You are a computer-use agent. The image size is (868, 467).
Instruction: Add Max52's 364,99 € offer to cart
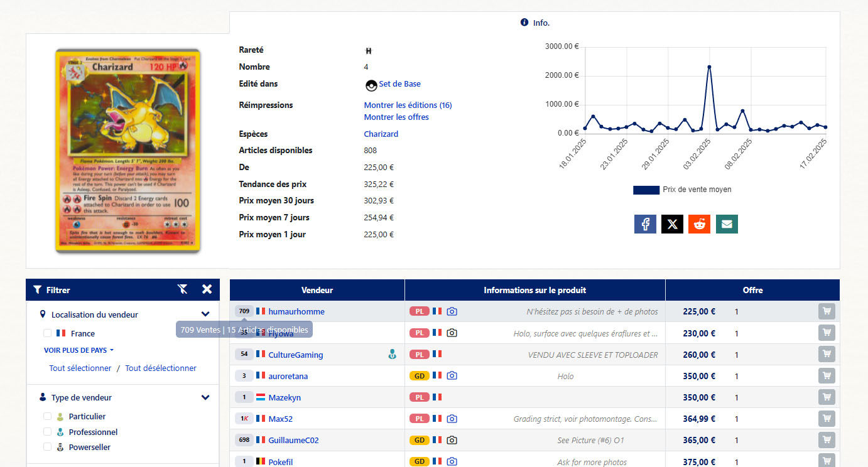[x=827, y=419]
